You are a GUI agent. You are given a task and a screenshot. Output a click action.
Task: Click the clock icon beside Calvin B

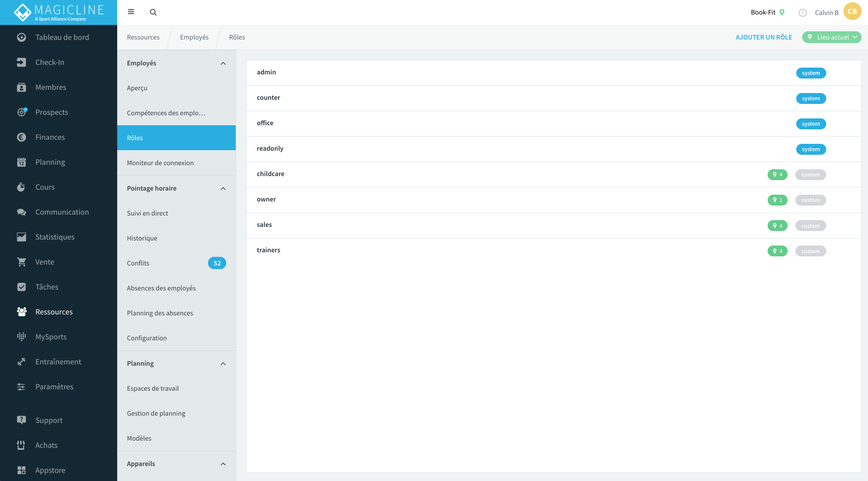pyautogui.click(x=803, y=13)
